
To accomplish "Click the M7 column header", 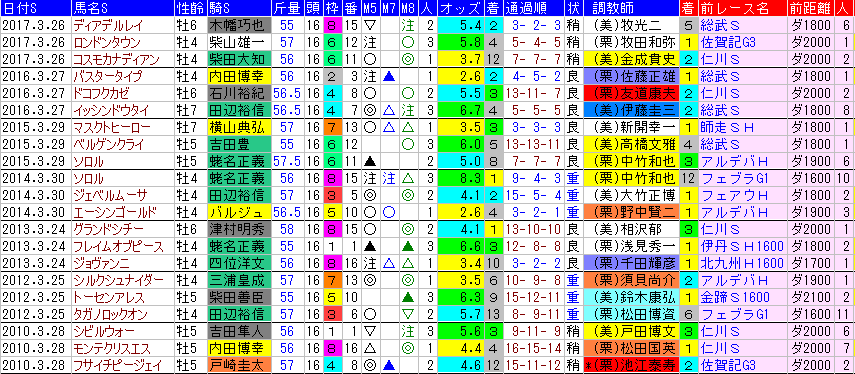I will pos(389,9).
